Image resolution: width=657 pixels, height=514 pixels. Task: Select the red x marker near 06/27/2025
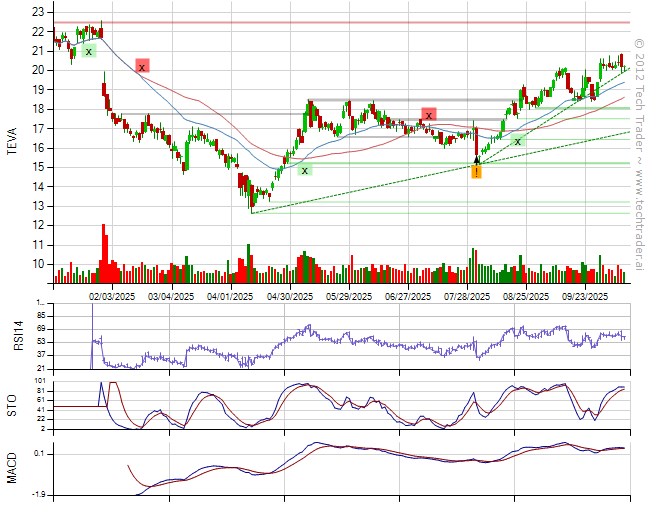click(429, 115)
